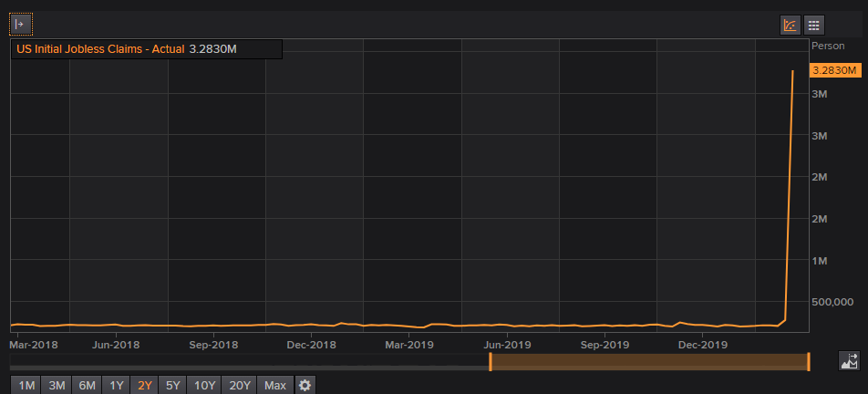Click the Dec-2019 x-axis label

(702, 345)
